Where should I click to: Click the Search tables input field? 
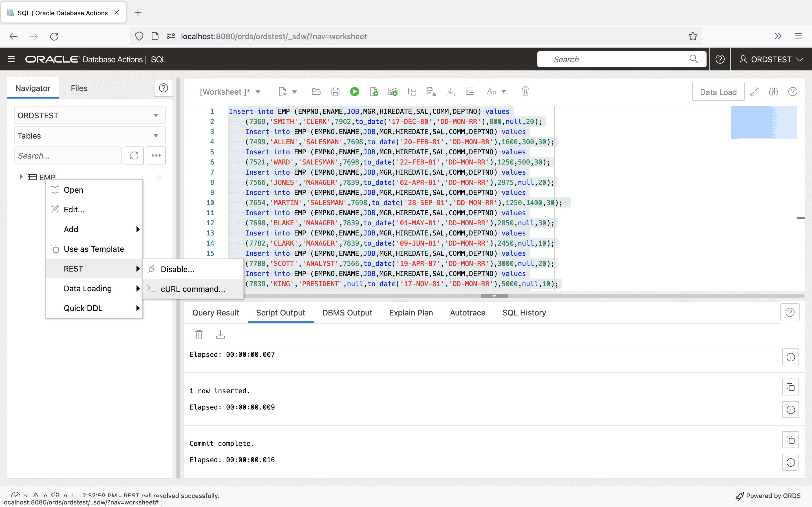click(67, 155)
